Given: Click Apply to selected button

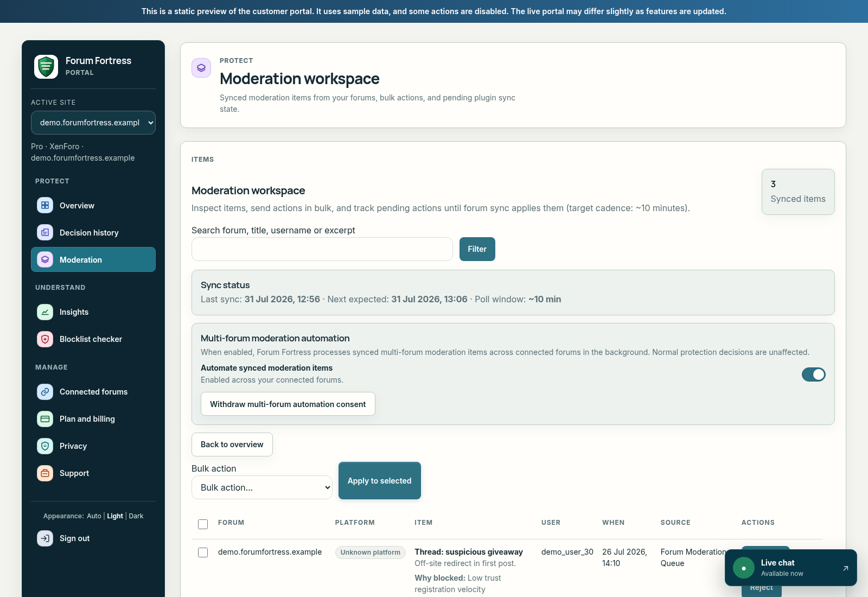Looking at the screenshot, I should [380, 481].
